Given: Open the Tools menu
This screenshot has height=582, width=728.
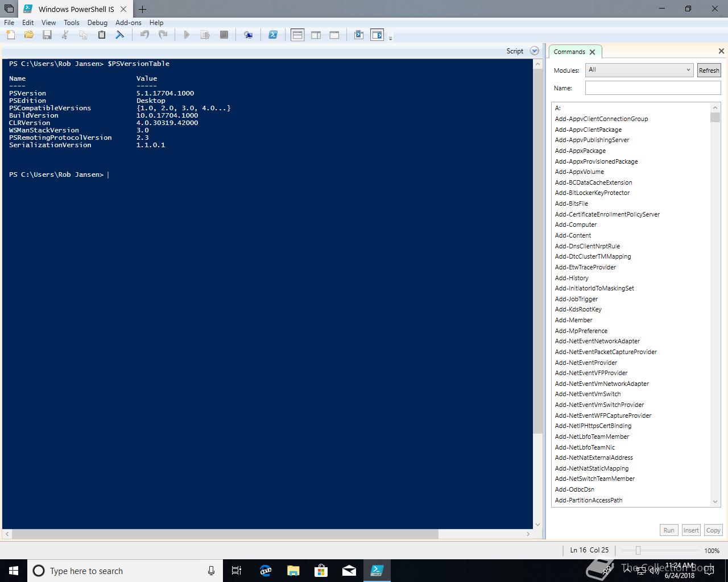Looking at the screenshot, I should pyautogui.click(x=72, y=23).
